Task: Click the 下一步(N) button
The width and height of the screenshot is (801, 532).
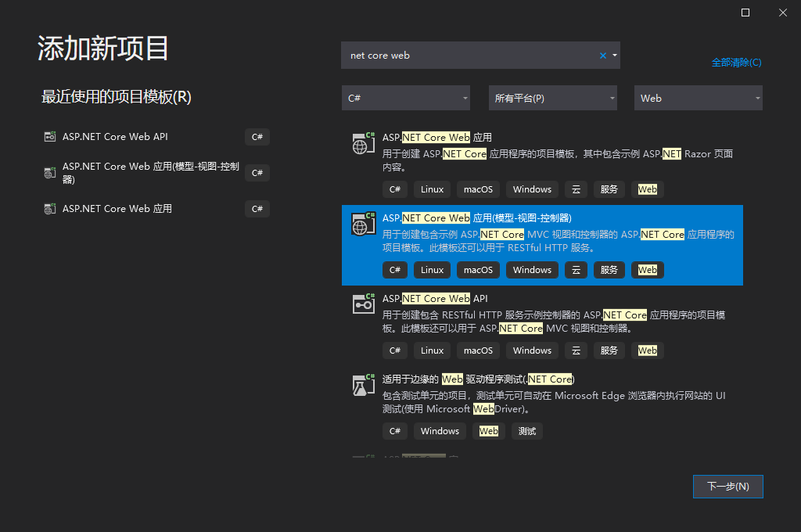Action: click(x=727, y=486)
